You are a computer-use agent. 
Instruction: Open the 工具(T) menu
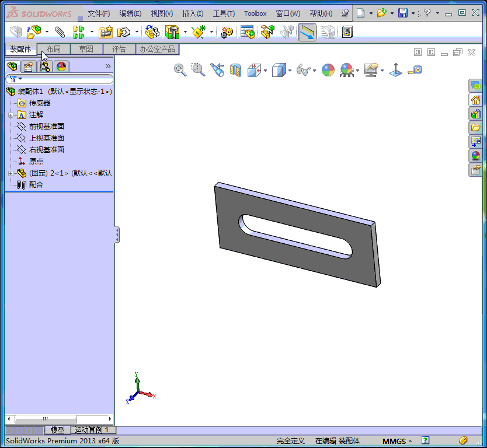(224, 13)
